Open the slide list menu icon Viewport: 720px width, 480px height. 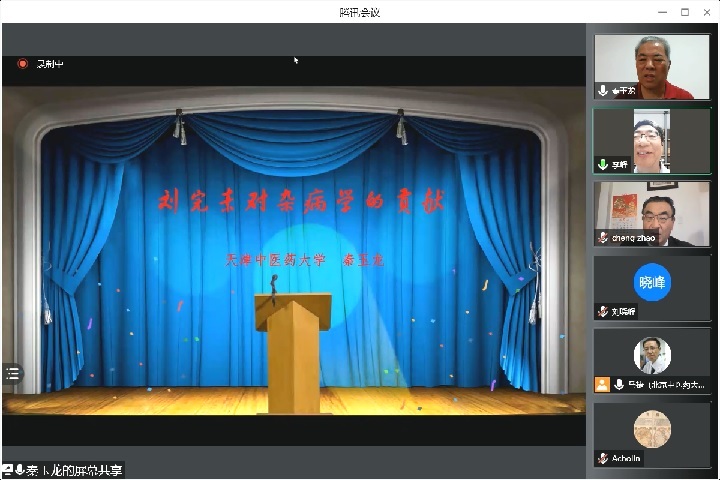click(12, 373)
